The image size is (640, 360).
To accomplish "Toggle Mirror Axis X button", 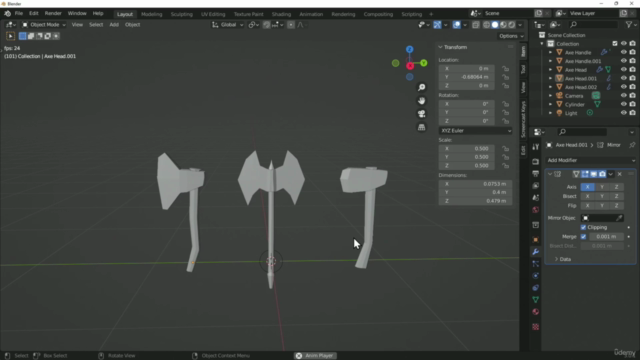I will [x=587, y=187].
